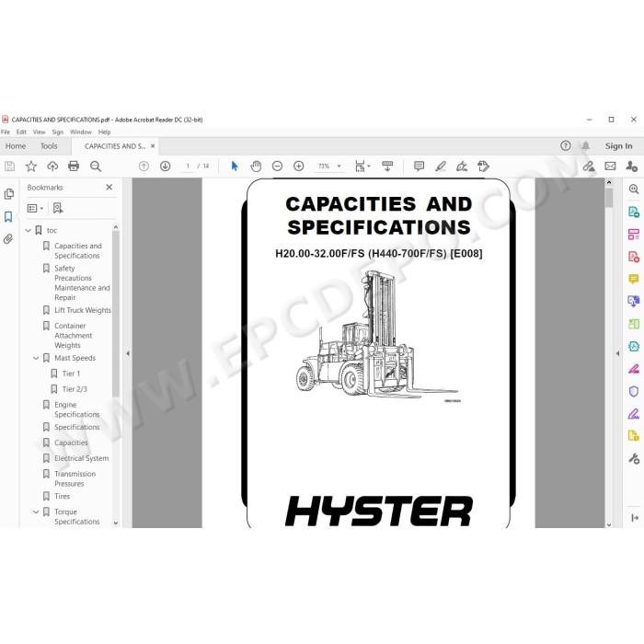Open the Transmission Pressures bookmark
The height and width of the screenshot is (644, 644).
click(75, 479)
